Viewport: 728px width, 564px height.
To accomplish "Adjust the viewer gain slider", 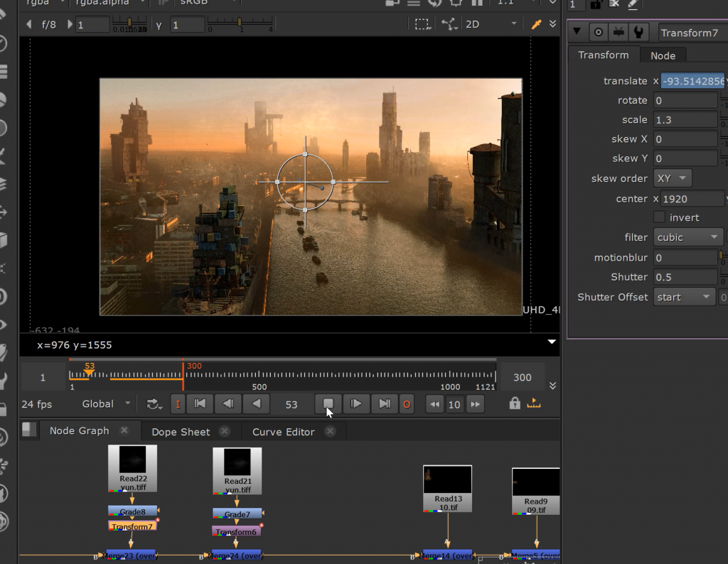I will [129, 22].
